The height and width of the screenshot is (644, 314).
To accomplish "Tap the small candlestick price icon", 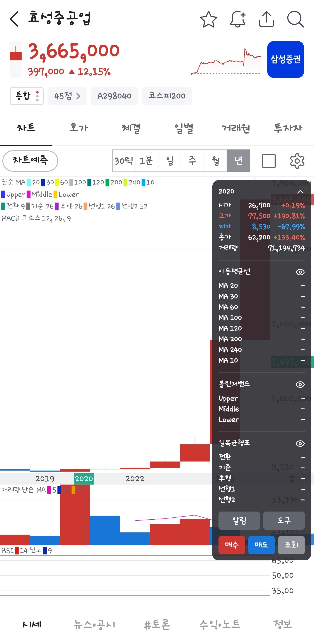I will [16, 59].
